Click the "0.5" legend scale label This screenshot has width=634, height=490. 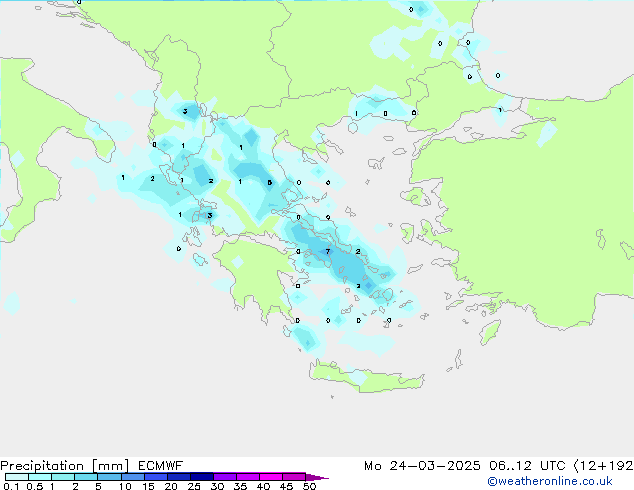(x=35, y=486)
